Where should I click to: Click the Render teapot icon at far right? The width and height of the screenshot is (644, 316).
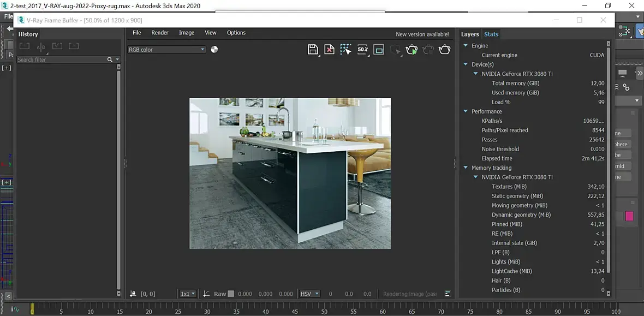445,50
